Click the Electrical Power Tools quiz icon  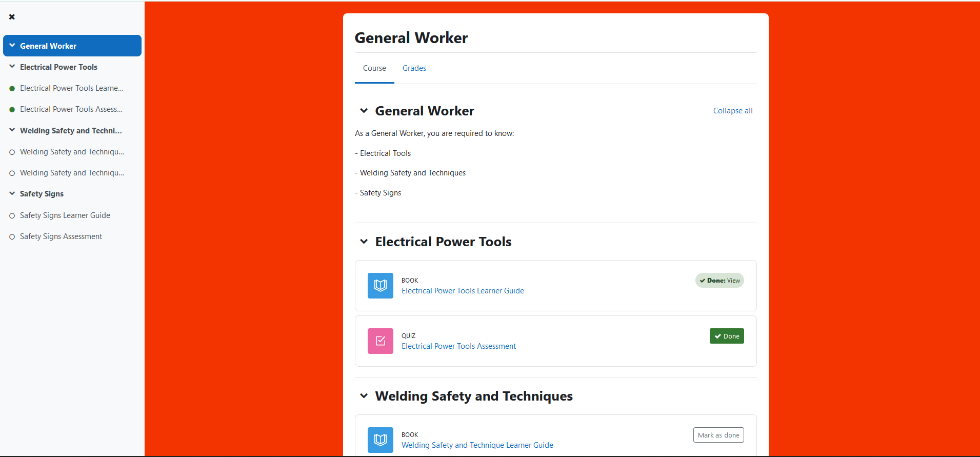point(380,341)
